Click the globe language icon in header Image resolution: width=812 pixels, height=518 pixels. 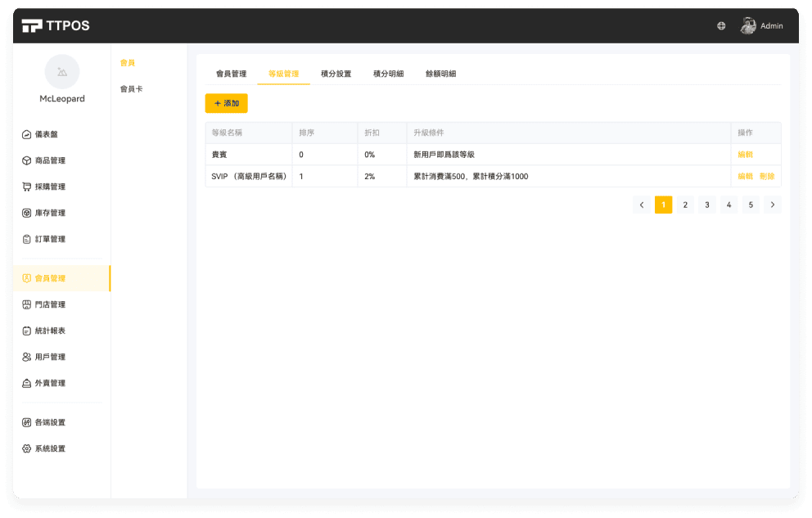point(721,25)
